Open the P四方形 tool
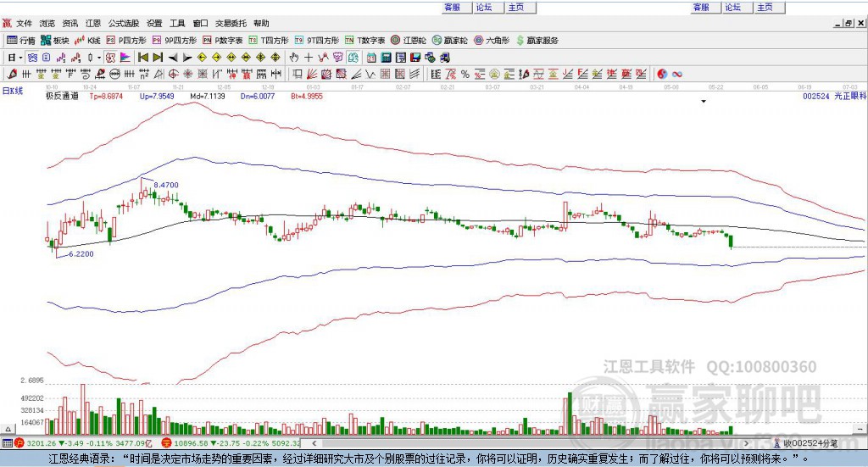The image size is (868, 467). point(126,41)
